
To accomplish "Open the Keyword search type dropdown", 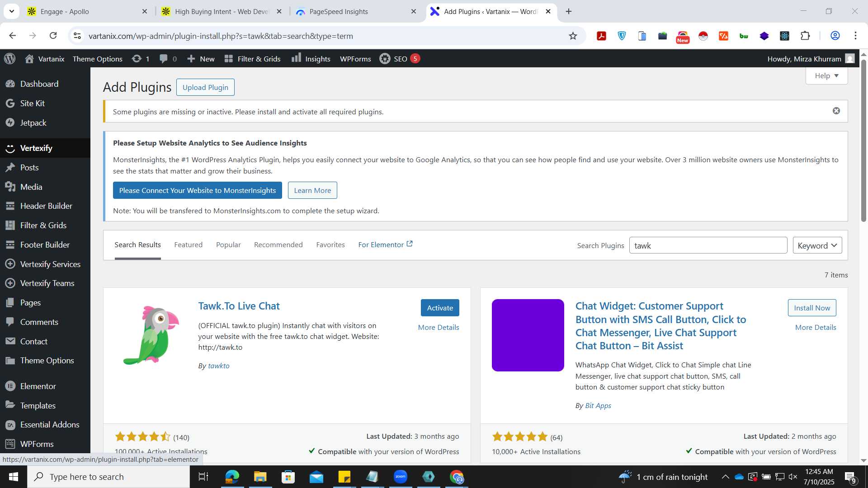I will pyautogui.click(x=817, y=245).
